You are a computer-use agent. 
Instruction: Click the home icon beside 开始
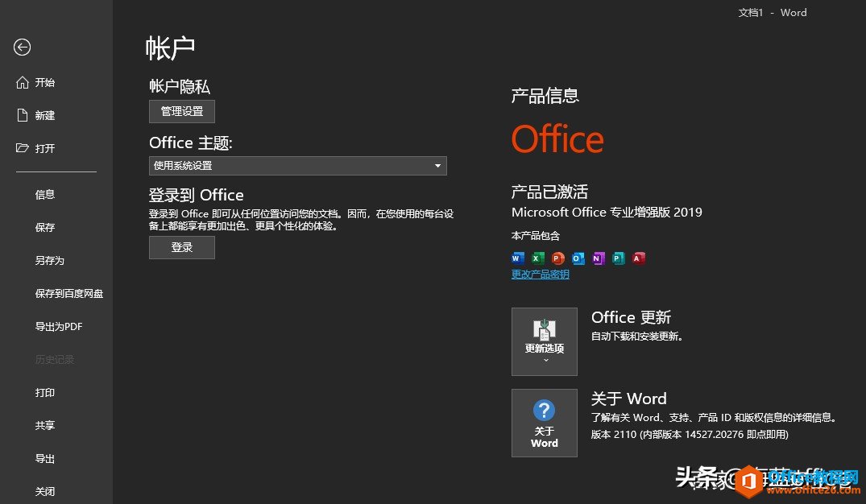(22, 82)
